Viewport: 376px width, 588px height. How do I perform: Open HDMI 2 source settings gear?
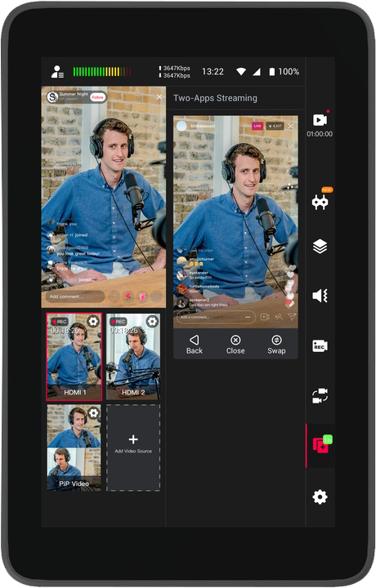pos(152,322)
